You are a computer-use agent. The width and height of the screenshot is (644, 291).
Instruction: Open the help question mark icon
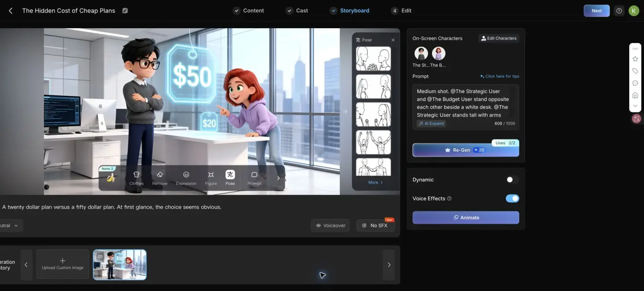pos(619,11)
